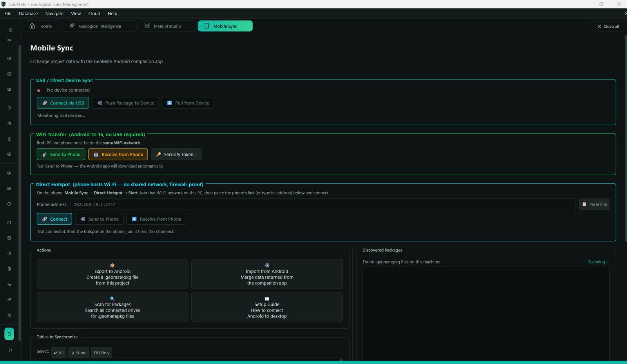Open the lab flask icon in the sidebar
The width and height of the screenshot is (627, 364).
[9, 139]
